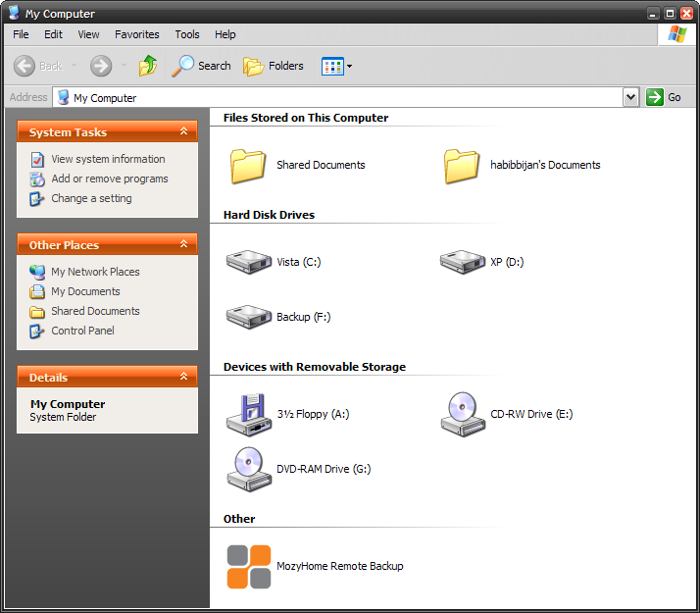
Task: Click the green Go arrow button
Action: [x=655, y=97]
